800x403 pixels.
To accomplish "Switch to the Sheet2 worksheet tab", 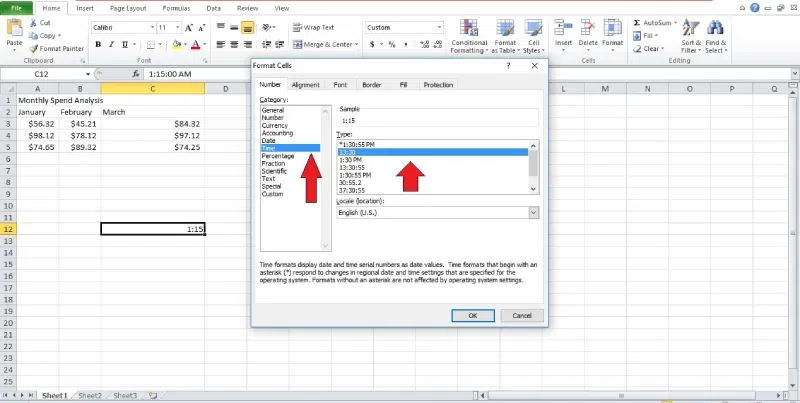I will pos(90,396).
